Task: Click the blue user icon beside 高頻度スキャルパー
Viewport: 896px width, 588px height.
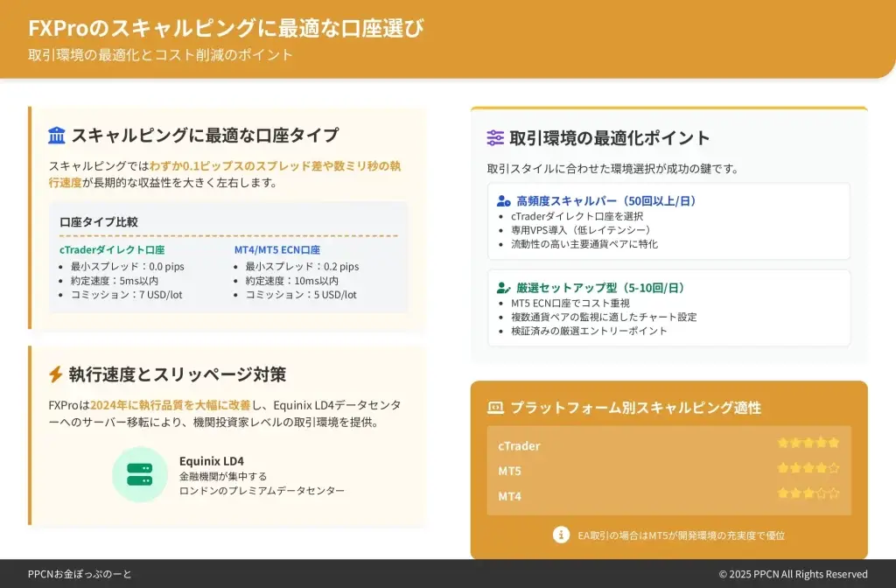Action: (504, 201)
